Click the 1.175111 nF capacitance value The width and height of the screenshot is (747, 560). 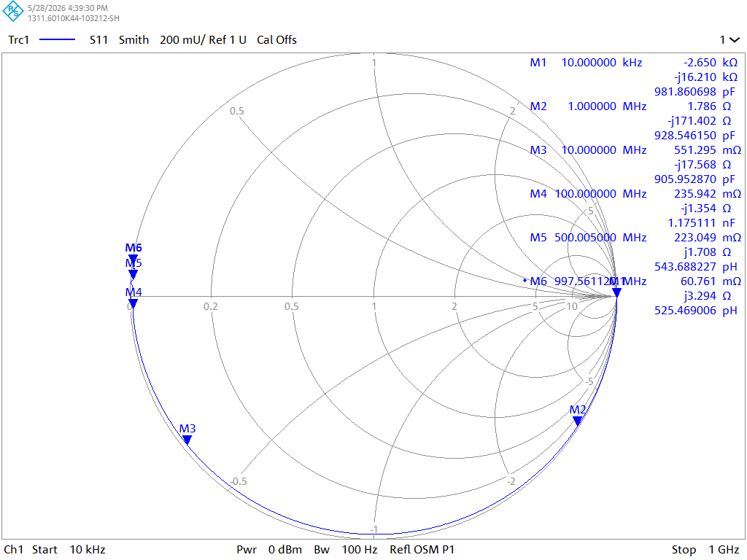(x=702, y=223)
